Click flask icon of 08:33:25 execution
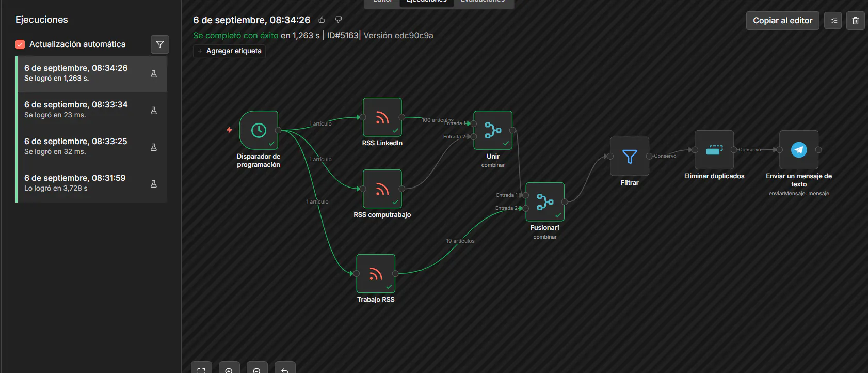The height and width of the screenshot is (373, 868). point(154,147)
